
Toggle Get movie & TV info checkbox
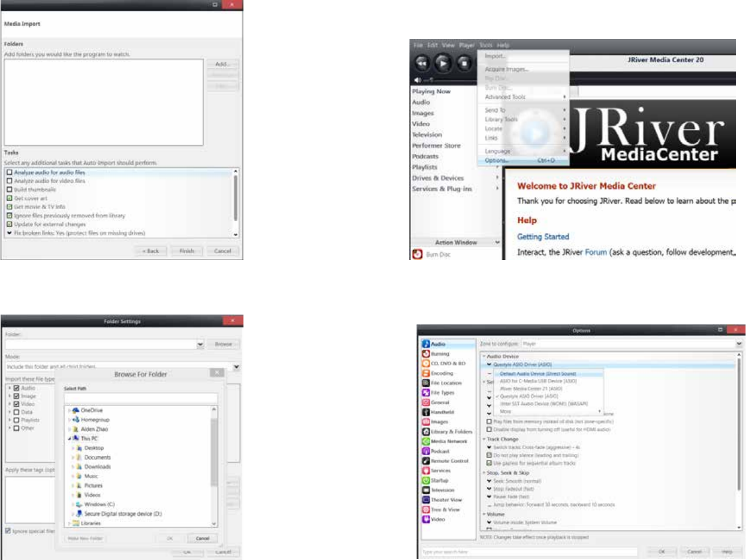coord(10,206)
